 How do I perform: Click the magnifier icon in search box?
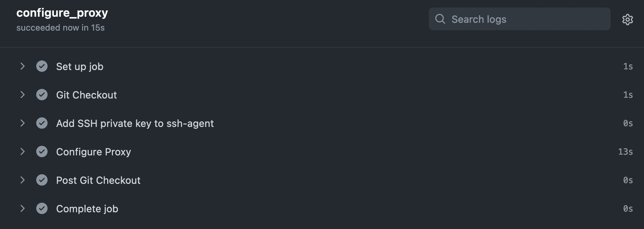(x=440, y=19)
